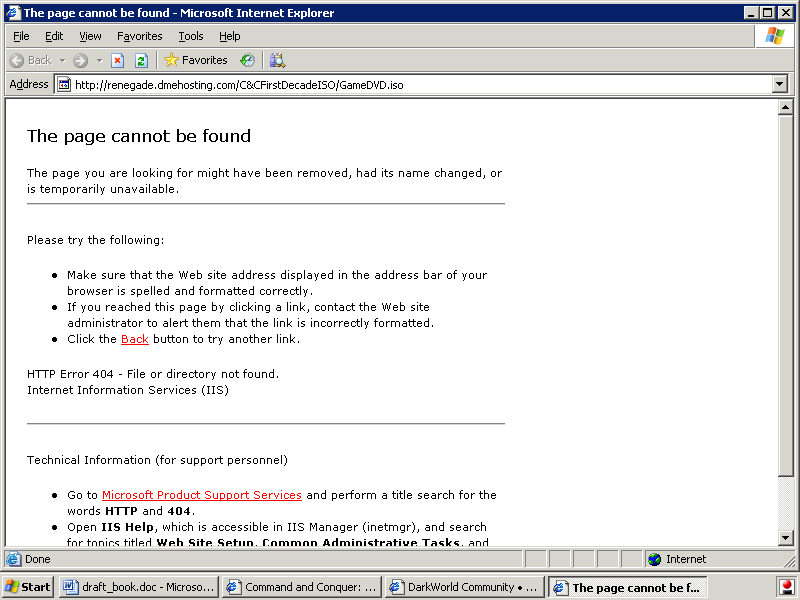Screen dimensions: 800x600
Task: Open the File menu
Action: [x=21, y=36]
